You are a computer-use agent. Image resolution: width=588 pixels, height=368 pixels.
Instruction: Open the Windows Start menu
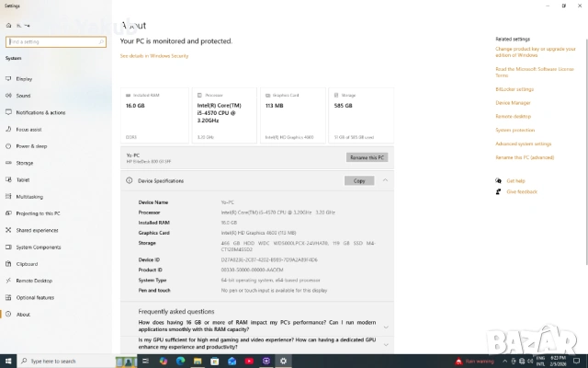pyautogui.click(x=8, y=361)
